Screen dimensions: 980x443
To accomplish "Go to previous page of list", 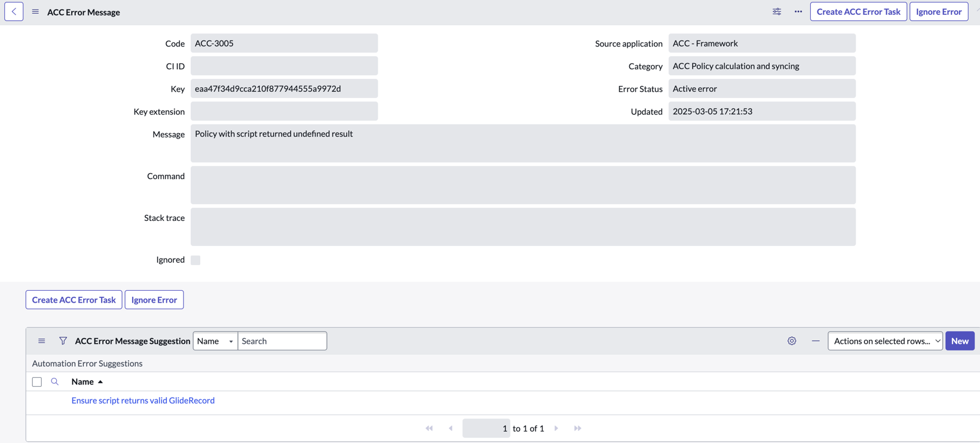I will pos(451,428).
